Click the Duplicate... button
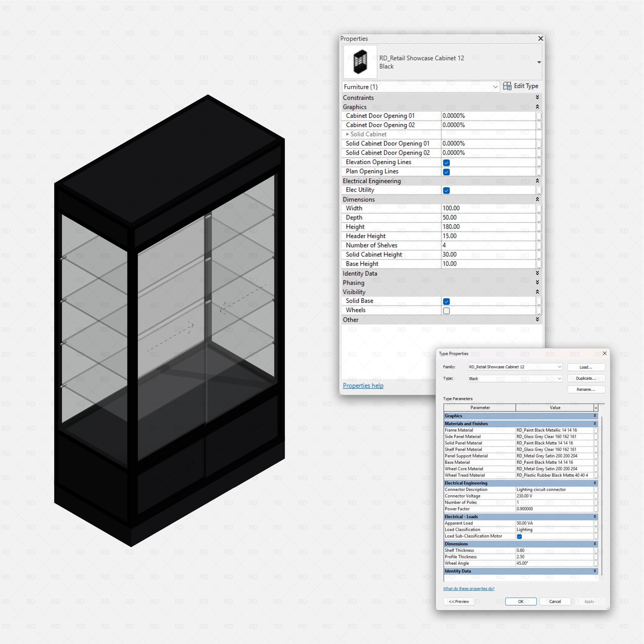Screen dimensions: 644x644 586,378
